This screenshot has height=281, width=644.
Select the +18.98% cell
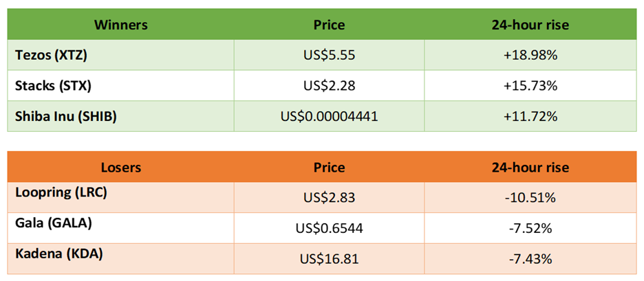pos(530,55)
